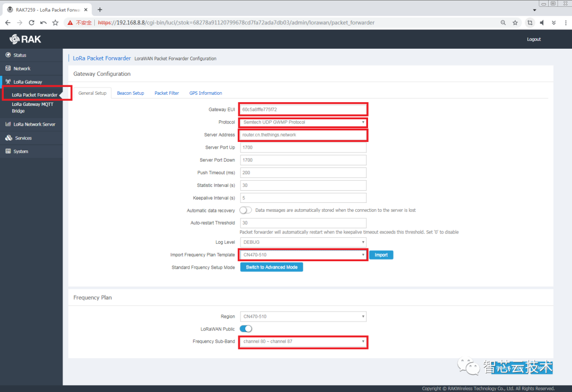Open the LoRa Gateway MQTT Bridge sidebar item
Screen dimensions: 572x392
[32, 108]
